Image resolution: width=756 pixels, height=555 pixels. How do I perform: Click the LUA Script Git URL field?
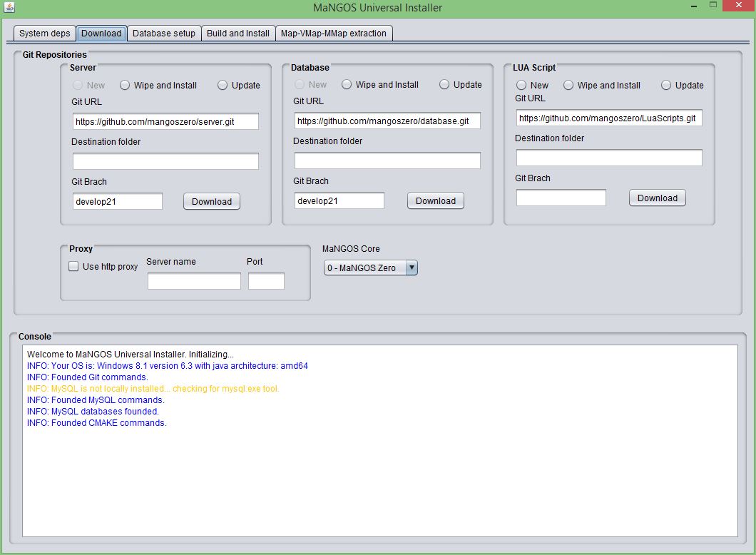[609, 118]
